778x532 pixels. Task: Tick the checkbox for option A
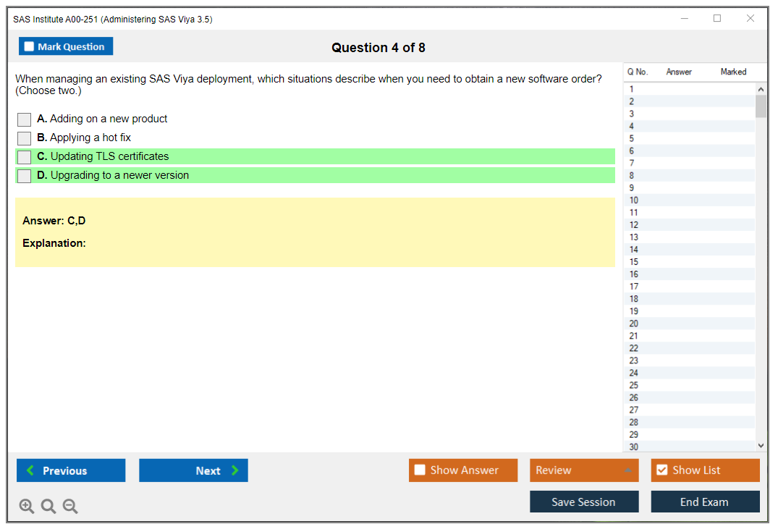coord(24,119)
